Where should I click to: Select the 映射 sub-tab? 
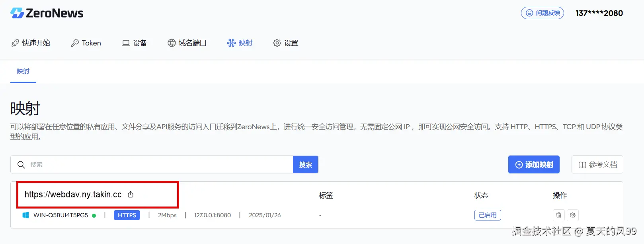point(23,71)
